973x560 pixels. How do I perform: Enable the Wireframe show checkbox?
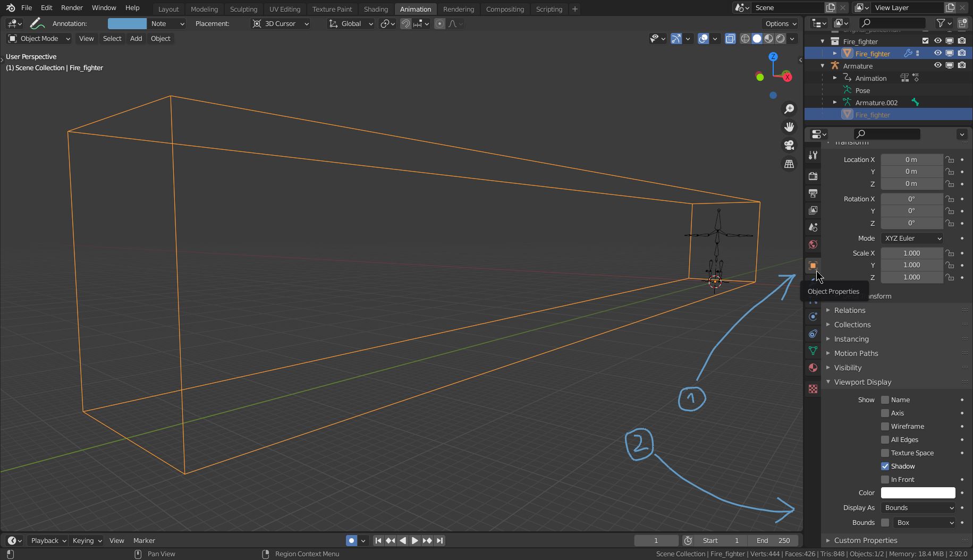(x=885, y=426)
